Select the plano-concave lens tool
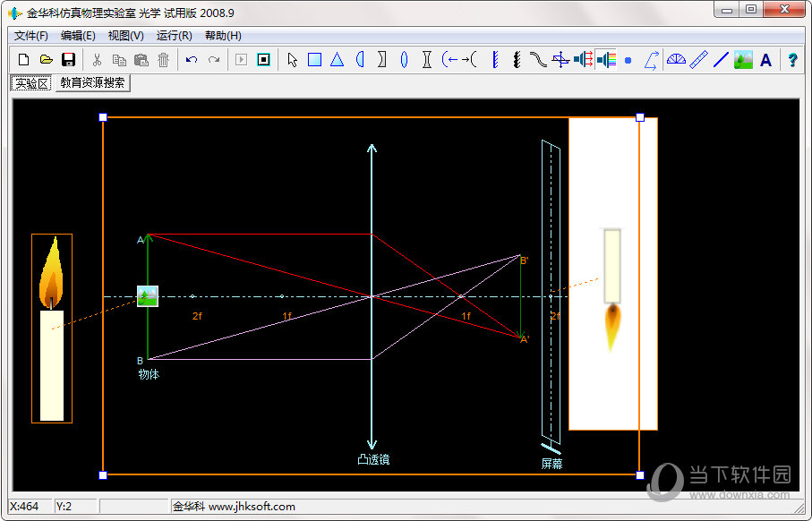This screenshot has height=521, width=812. (x=382, y=60)
